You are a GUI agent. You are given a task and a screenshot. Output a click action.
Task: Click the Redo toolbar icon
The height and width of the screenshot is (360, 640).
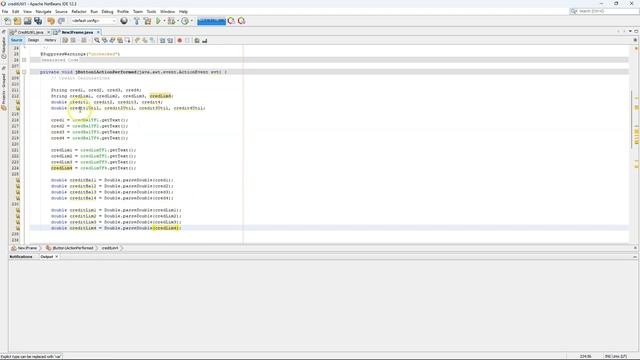(61, 21)
